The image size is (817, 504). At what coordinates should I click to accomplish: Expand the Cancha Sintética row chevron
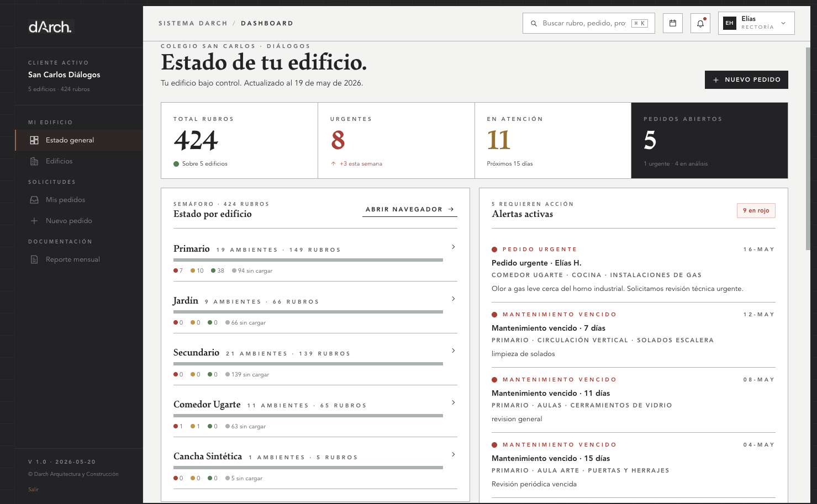pos(454,454)
